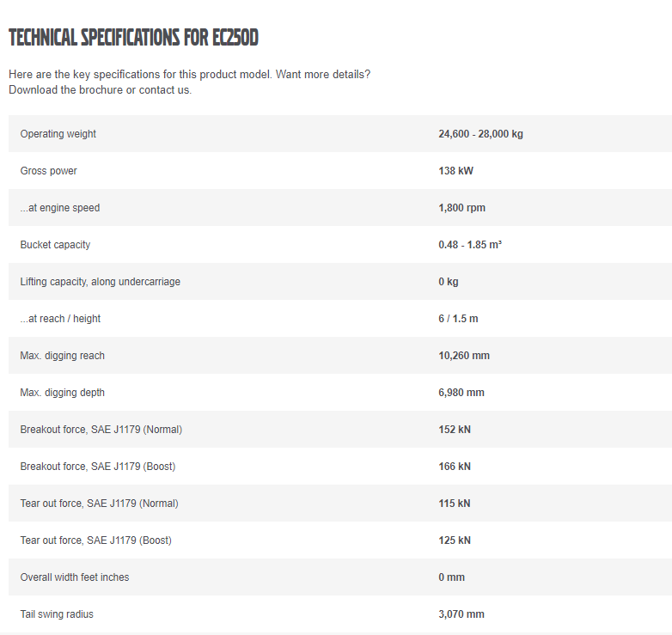Click the 3,070 mm tail swing value
Image resolution: width=672 pixels, height=635 pixels.
461,614
